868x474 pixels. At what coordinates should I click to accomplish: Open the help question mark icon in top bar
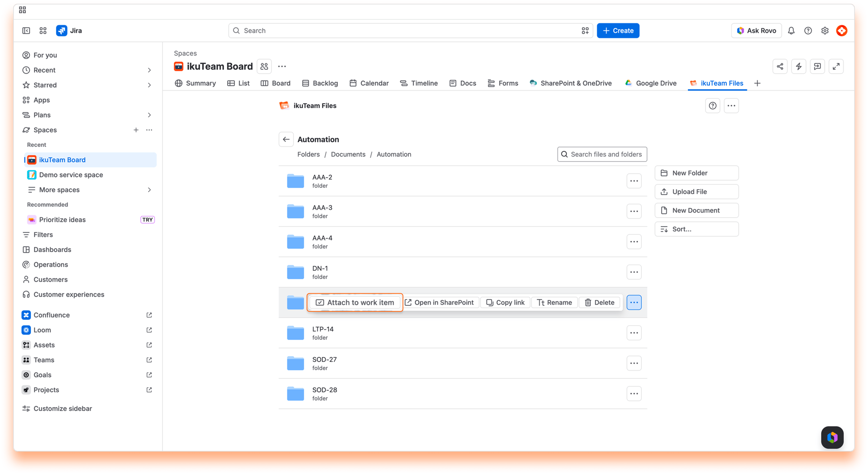coord(808,30)
